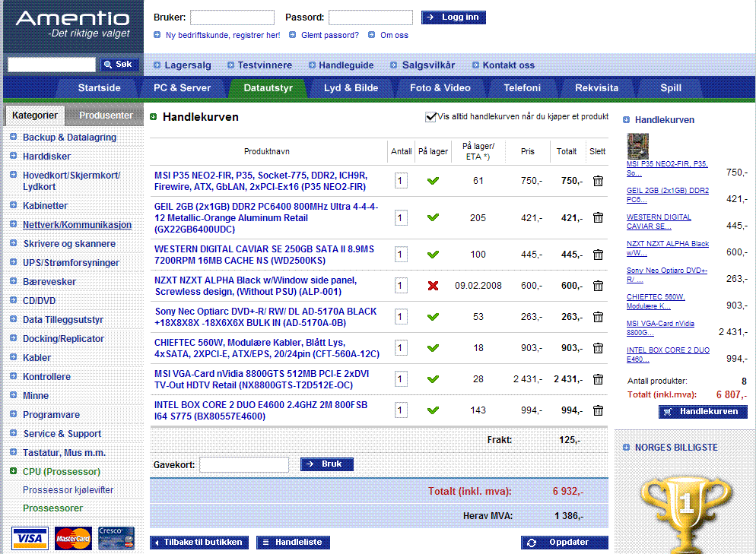Viewport: 756px width, 554px height.
Task: Open the Testvinnere link
Action: pyautogui.click(x=265, y=65)
